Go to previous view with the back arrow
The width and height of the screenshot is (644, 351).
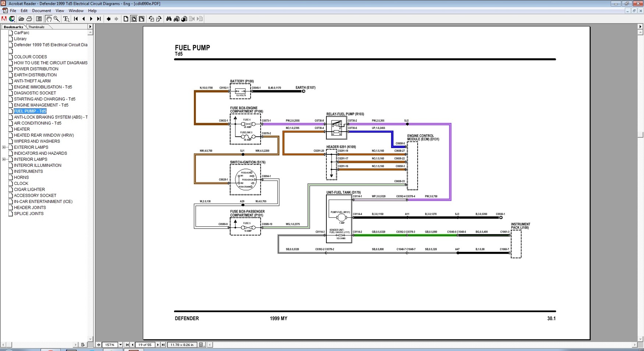[109, 19]
